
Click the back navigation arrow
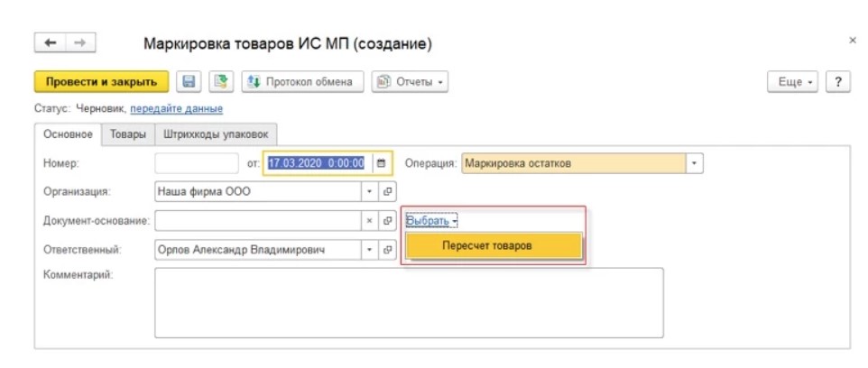(51, 43)
